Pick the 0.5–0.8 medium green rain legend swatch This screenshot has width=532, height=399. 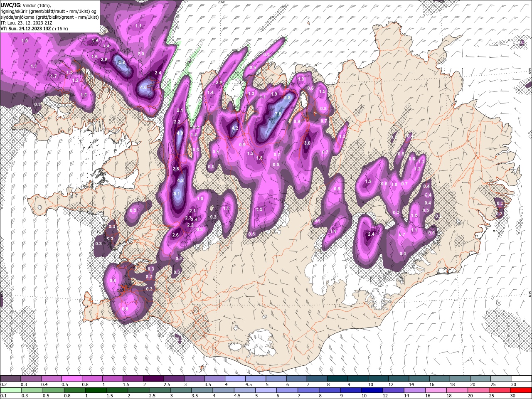[x=53, y=390]
